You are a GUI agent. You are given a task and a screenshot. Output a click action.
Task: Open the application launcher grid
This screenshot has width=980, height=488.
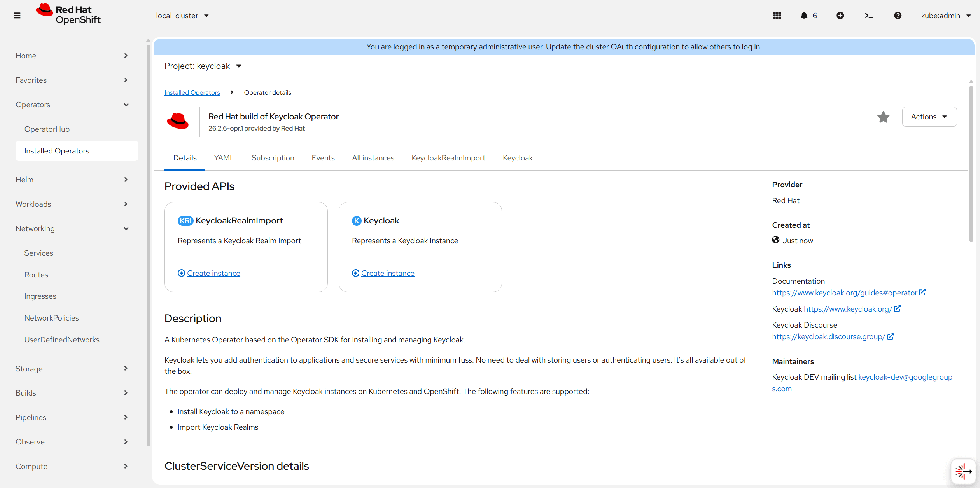[x=777, y=16]
